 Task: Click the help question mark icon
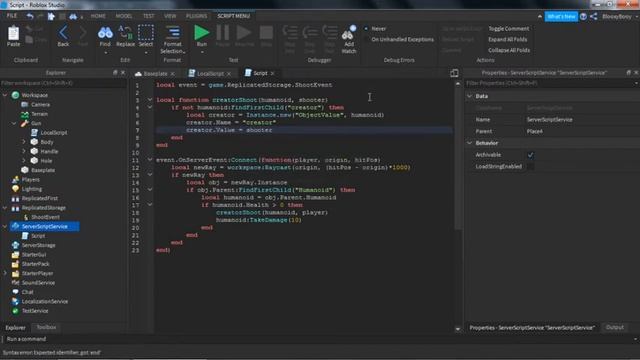583,16
